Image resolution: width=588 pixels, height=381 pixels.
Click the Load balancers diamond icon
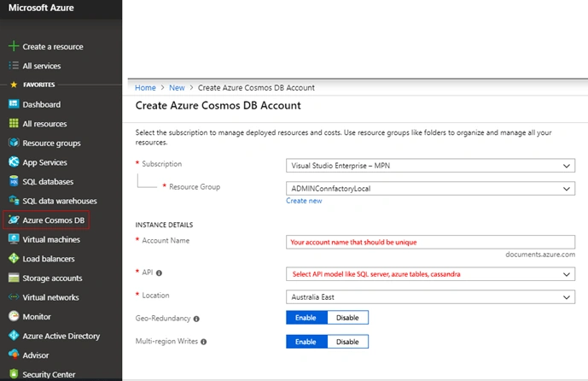tap(14, 258)
